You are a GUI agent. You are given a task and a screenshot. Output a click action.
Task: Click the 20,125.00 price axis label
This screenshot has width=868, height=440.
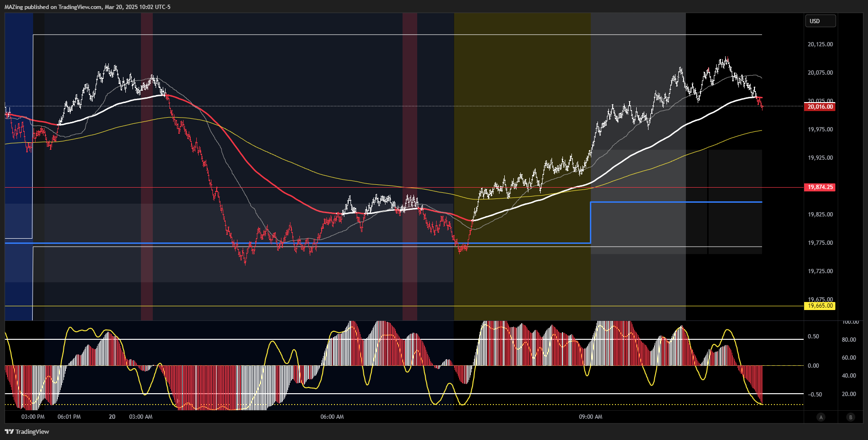point(820,44)
